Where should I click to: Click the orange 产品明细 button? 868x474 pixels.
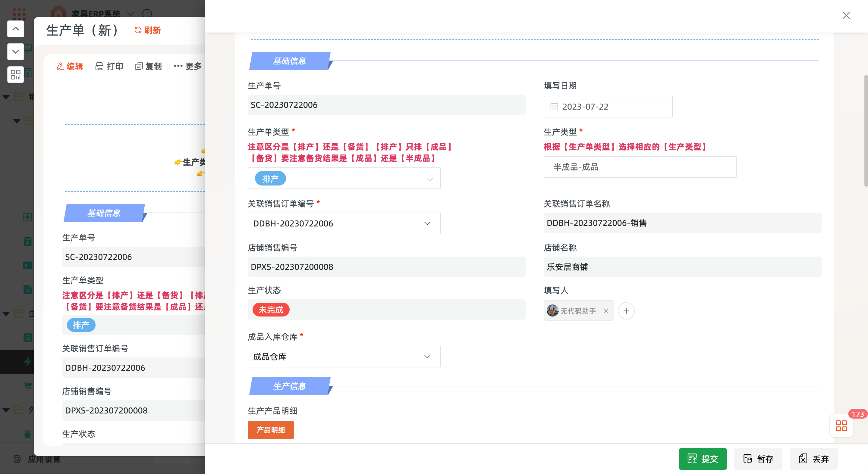click(271, 430)
